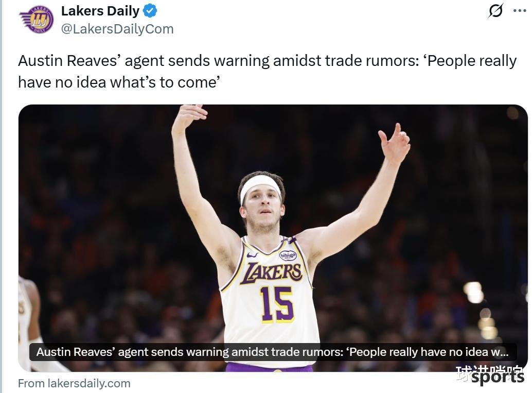Open Grok explain-this-post icon
This screenshot has width=532, height=393.
tap(495, 10)
